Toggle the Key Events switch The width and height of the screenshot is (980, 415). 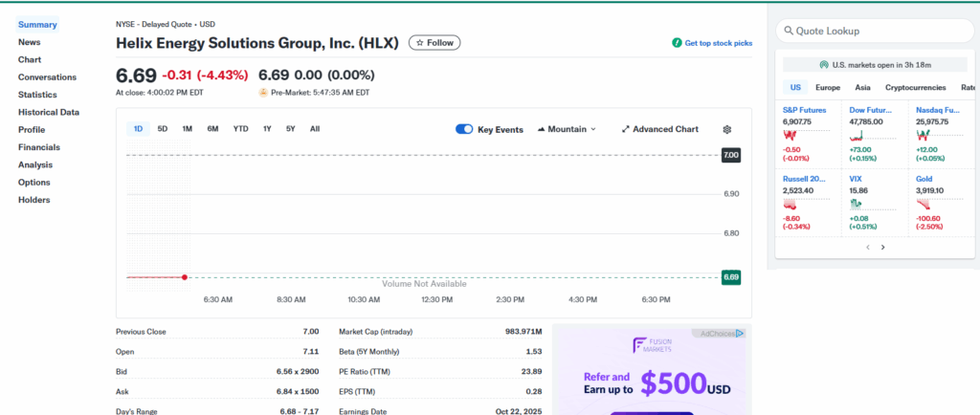pyautogui.click(x=464, y=129)
